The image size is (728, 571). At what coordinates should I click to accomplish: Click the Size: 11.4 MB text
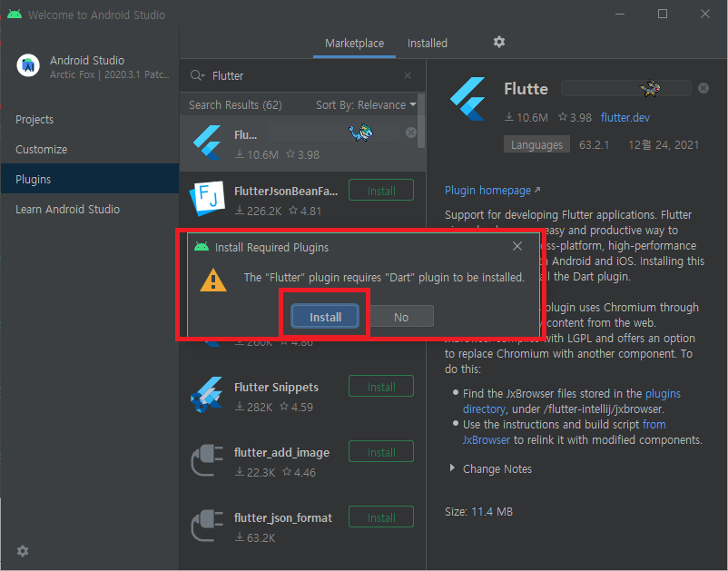(478, 512)
